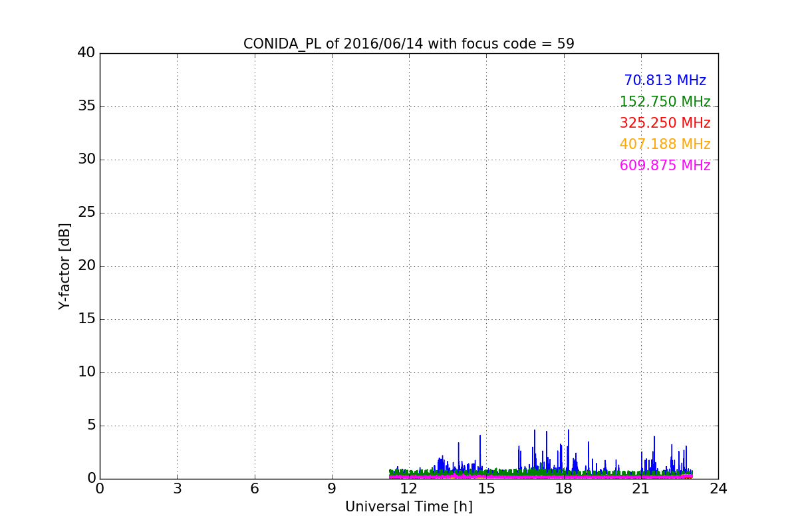Click the x-axis tick value 12
This screenshot has height=532, width=798.
(x=409, y=488)
